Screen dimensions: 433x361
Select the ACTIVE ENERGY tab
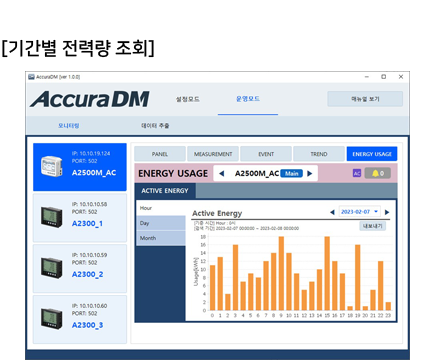pyautogui.click(x=165, y=191)
